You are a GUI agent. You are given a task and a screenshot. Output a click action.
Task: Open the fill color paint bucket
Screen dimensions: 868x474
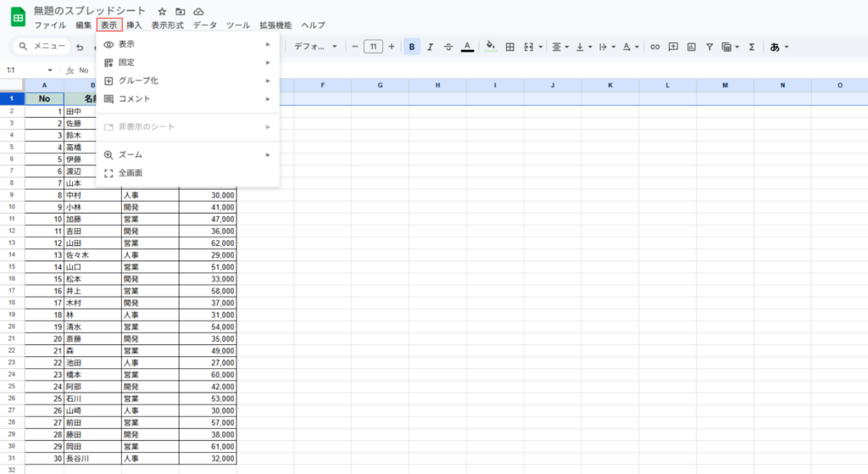pos(490,47)
